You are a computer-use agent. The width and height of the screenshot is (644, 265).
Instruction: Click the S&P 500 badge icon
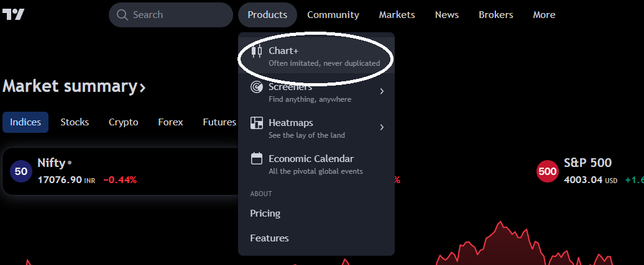548,171
